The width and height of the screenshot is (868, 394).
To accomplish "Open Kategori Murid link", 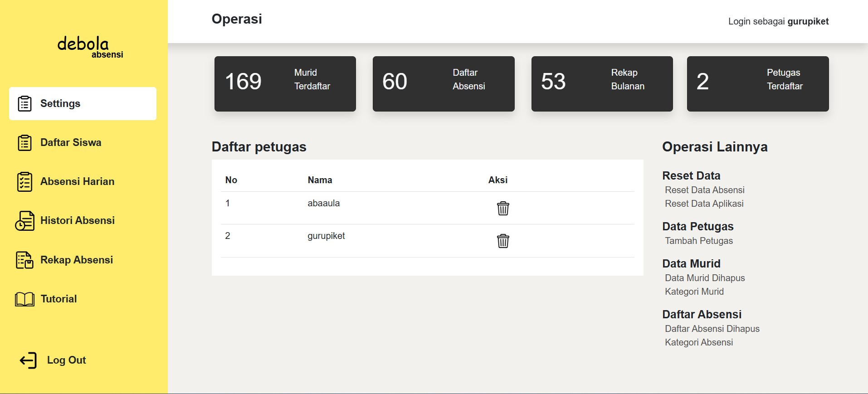I will pyautogui.click(x=694, y=292).
